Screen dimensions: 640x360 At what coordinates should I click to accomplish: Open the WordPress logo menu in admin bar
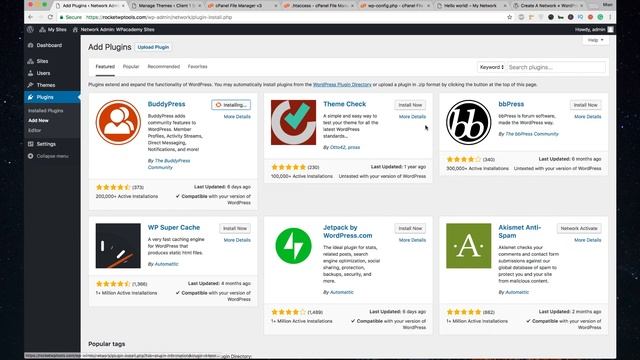[x=30, y=29]
